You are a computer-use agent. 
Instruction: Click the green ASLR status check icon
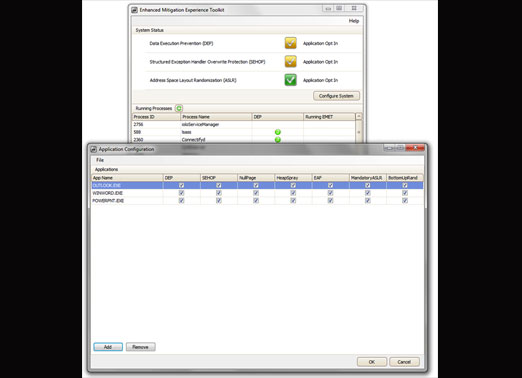click(290, 80)
